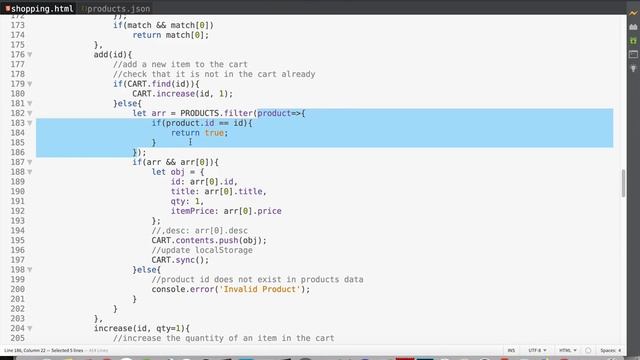The width and height of the screenshot is (640, 360).
Task: Open the UTF-8 encoding dropdown in the status bar
Action: click(x=537, y=350)
